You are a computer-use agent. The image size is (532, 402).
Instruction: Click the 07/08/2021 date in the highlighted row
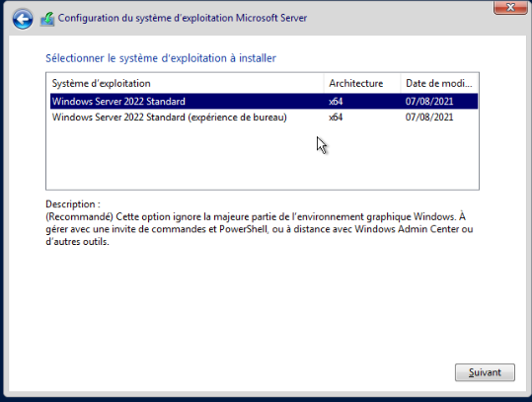[429, 101]
